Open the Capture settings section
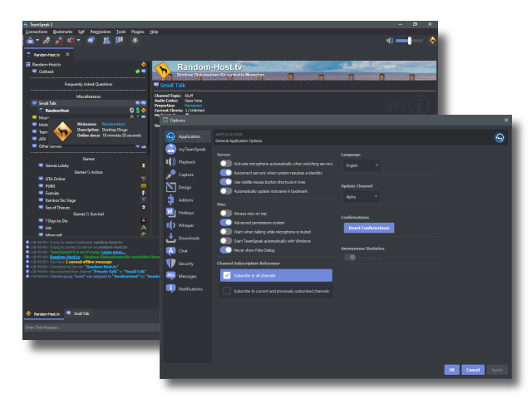The image size is (532, 399). pos(186,175)
